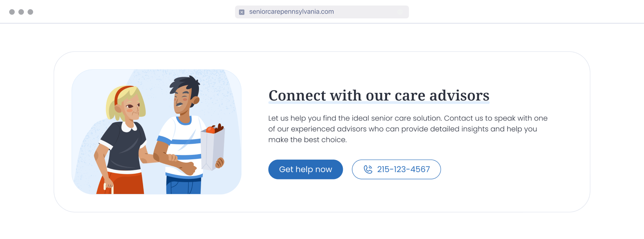Screen dimensions: 644x239
Task: Click the middle gray window dot
Action: (21, 12)
